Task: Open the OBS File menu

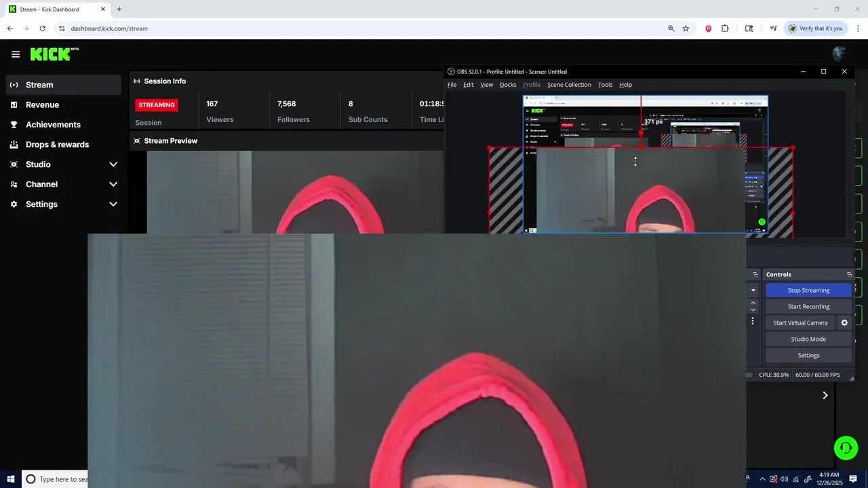Action: click(452, 85)
